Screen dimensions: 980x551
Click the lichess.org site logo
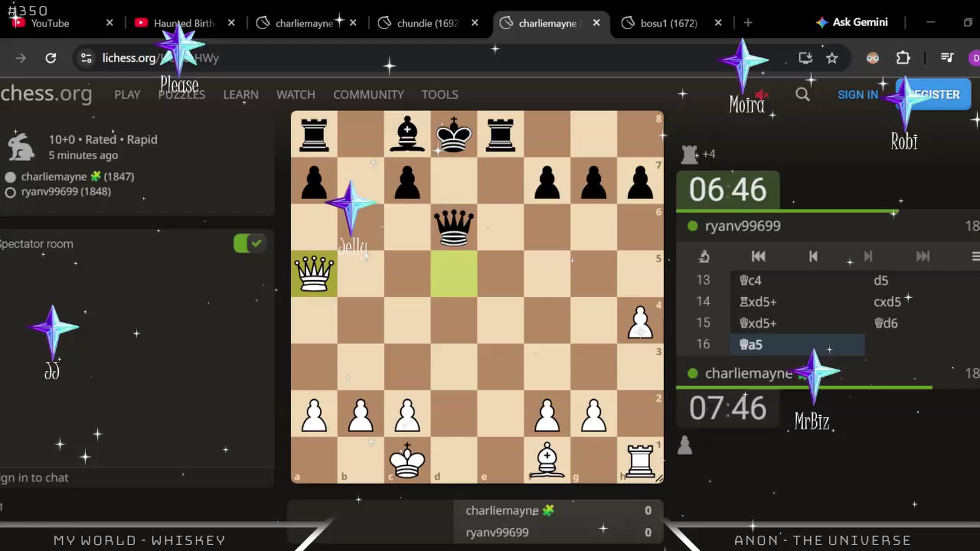[46, 94]
